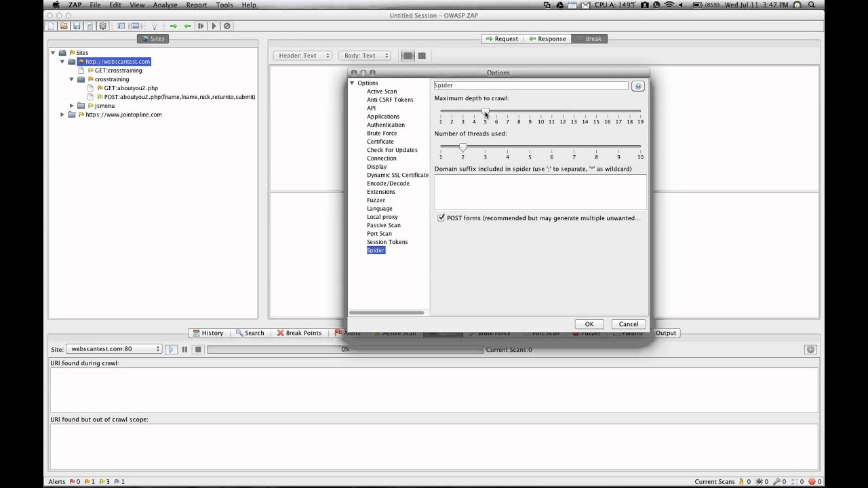The image size is (868, 488).
Task: Click the show-tabs layout toolbar icon
Action: pyautogui.click(x=121, y=26)
